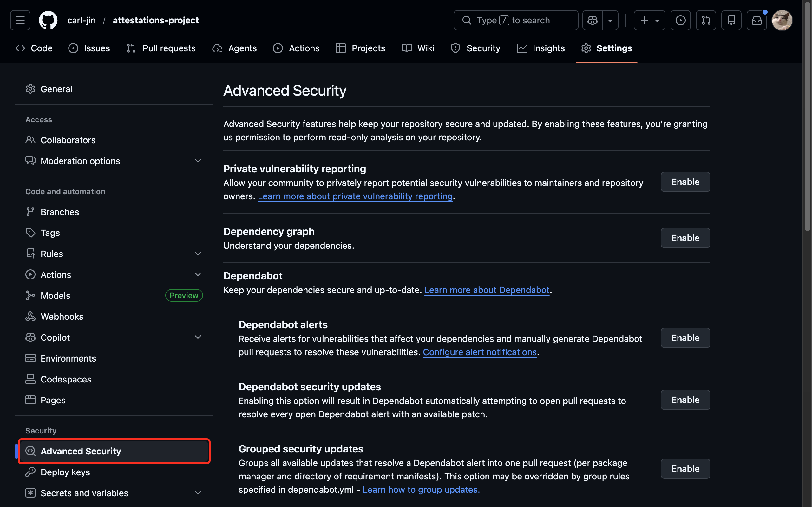Image resolution: width=812 pixels, height=507 pixels.
Task: Enable private vulnerability reporting
Action: coord(685,182)
